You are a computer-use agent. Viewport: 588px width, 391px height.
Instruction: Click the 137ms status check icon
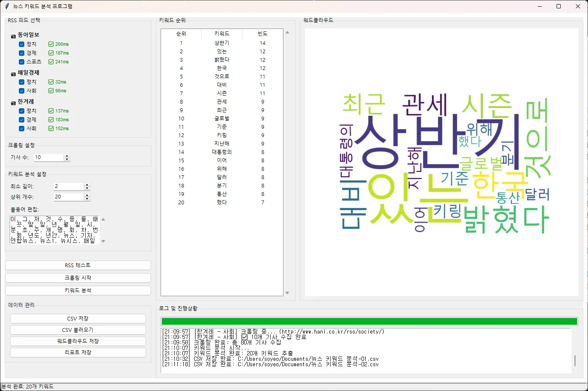(x=51, y=111)
